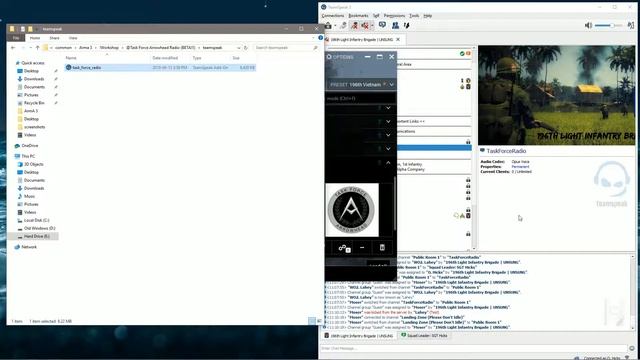
Task: Click the TeamSpeak volume speaker icon
Action: coord(588,25)
